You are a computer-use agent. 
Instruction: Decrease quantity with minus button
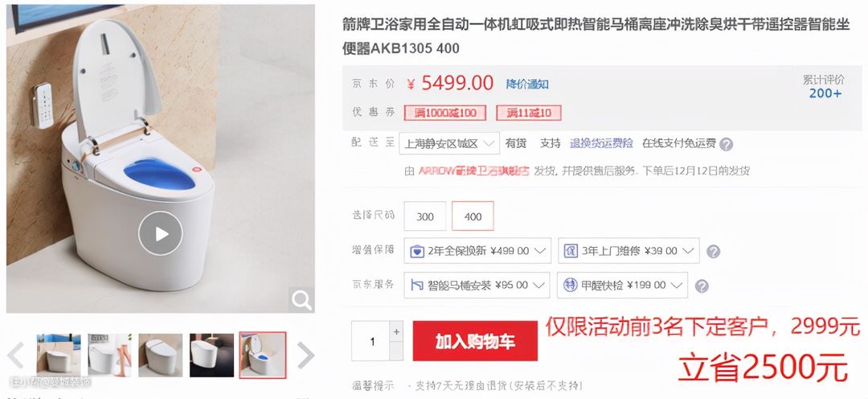396,351
